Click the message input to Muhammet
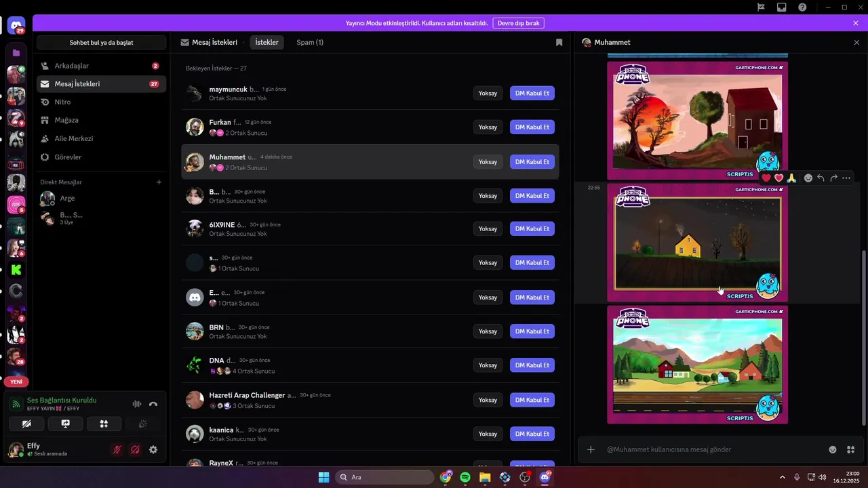The image size is (868, 488). point(712,449)
